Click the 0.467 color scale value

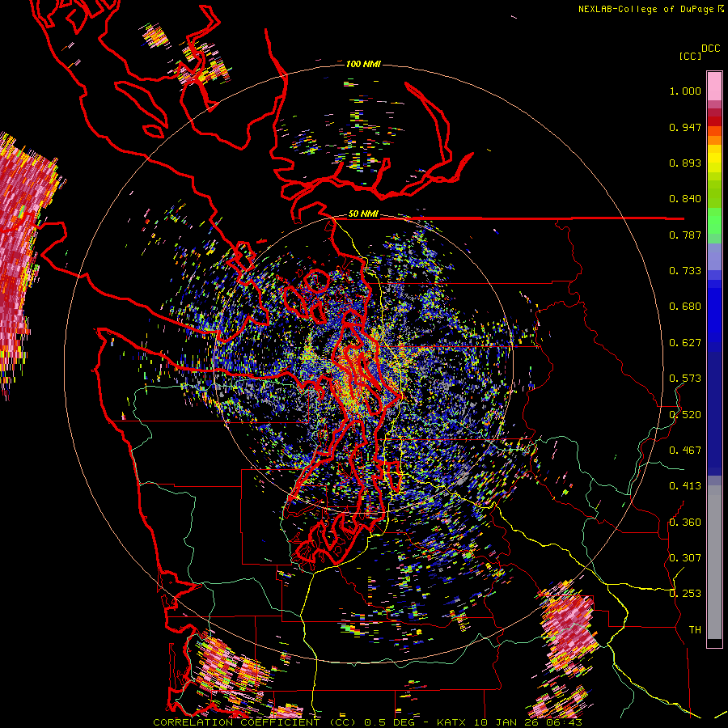coord(685,451)
